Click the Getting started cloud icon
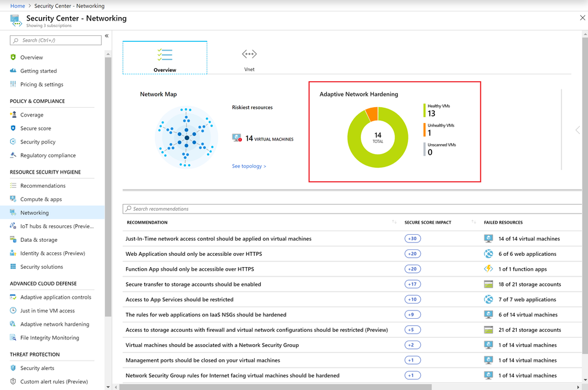 (13, 71)
